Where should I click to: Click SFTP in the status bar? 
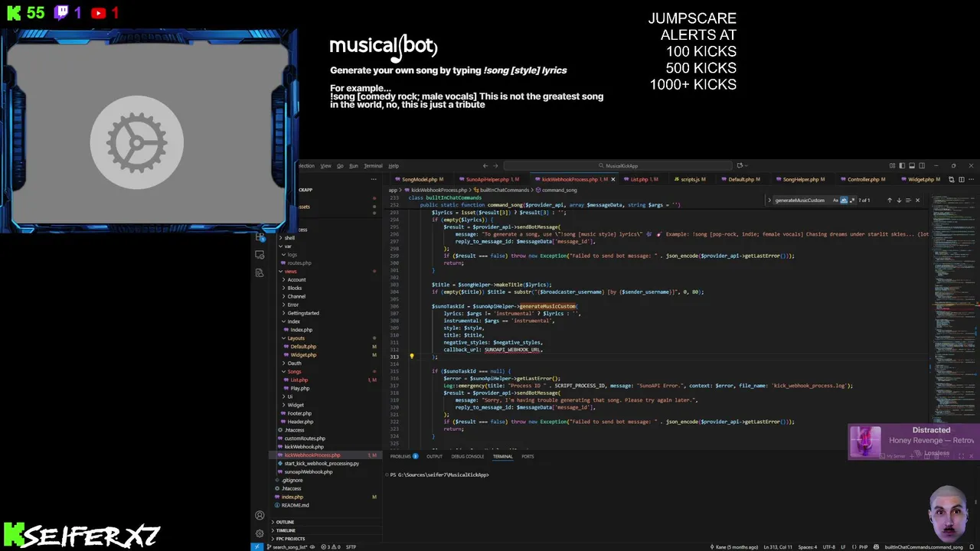[x=351, y=546]
